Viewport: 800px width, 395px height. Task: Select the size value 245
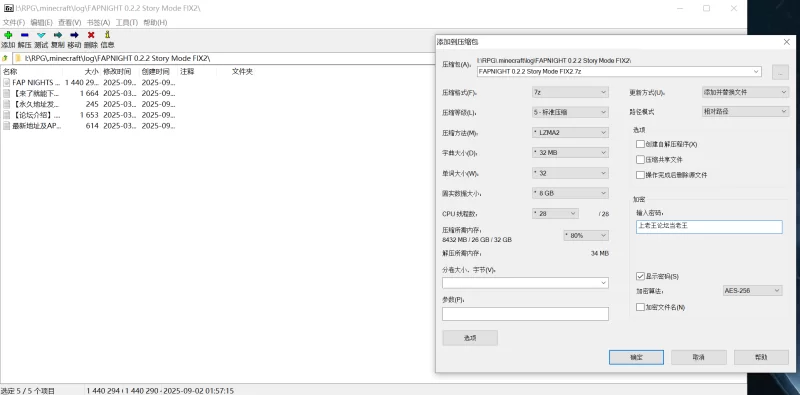click(92, 104)
